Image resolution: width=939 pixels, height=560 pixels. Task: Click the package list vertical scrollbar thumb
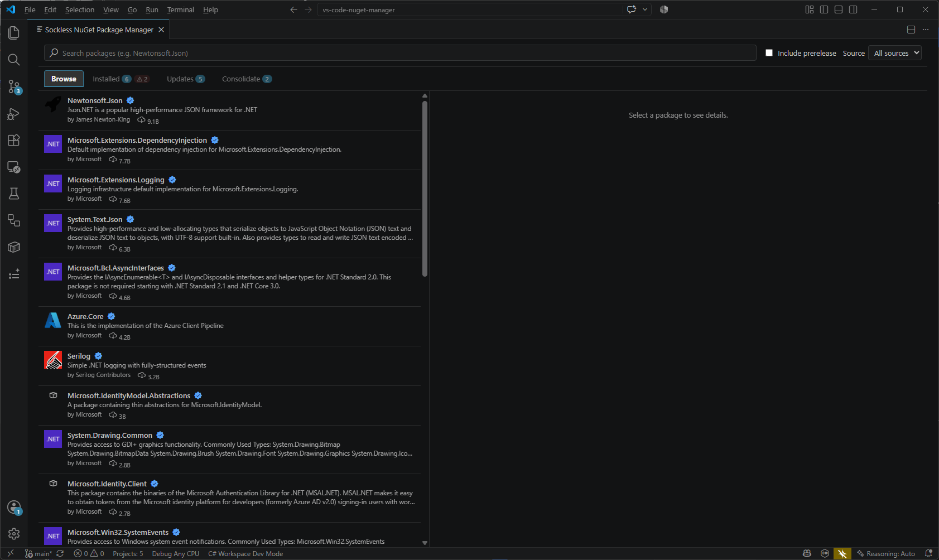click(x=425, y=188)
